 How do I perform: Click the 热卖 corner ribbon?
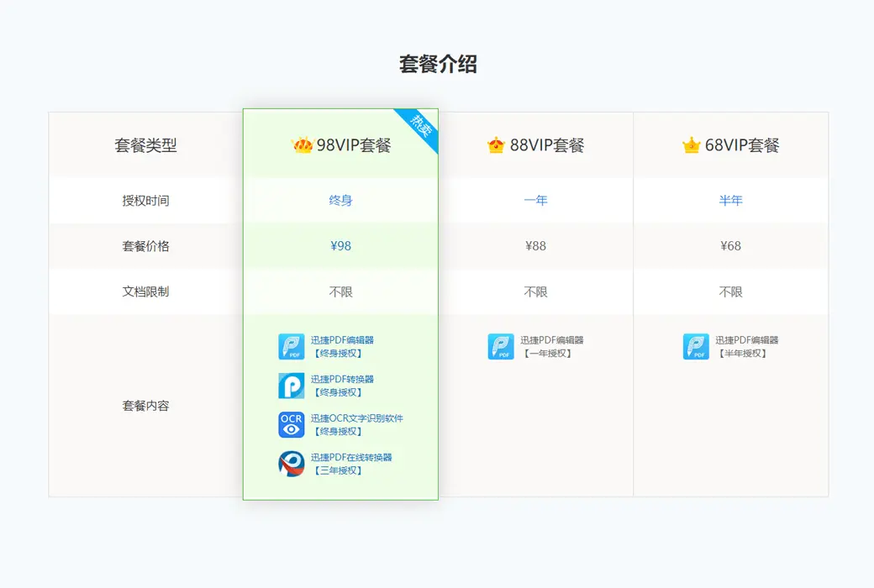pos(421,126)
